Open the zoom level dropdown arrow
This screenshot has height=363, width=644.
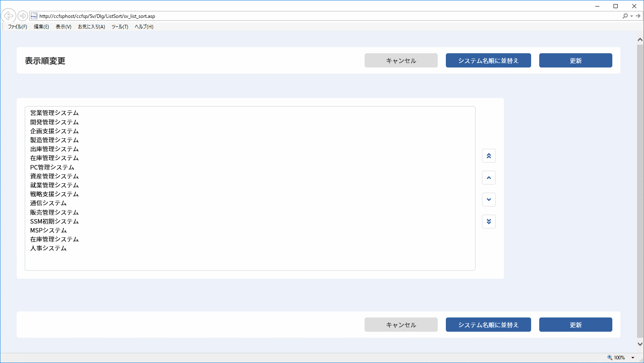pos(633,358)
